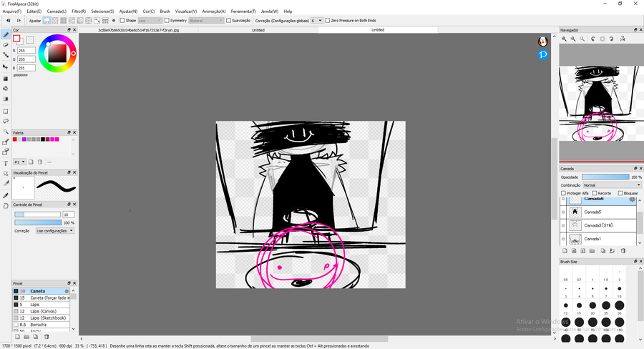Screen dimensions: 644x349
Task: Rotate canvas right in the Navigator panel
Action: 612,39
